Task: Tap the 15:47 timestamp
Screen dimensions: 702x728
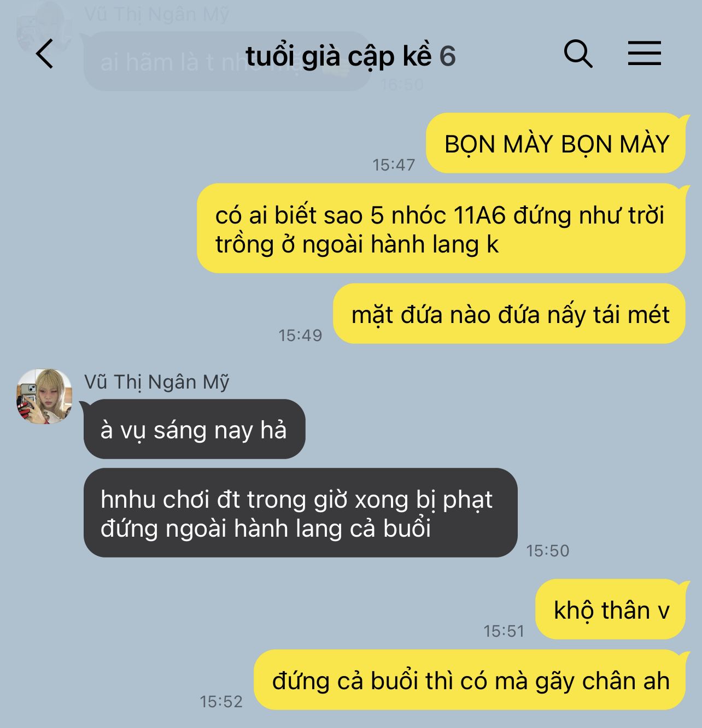Action: click(x=394, y=165)
